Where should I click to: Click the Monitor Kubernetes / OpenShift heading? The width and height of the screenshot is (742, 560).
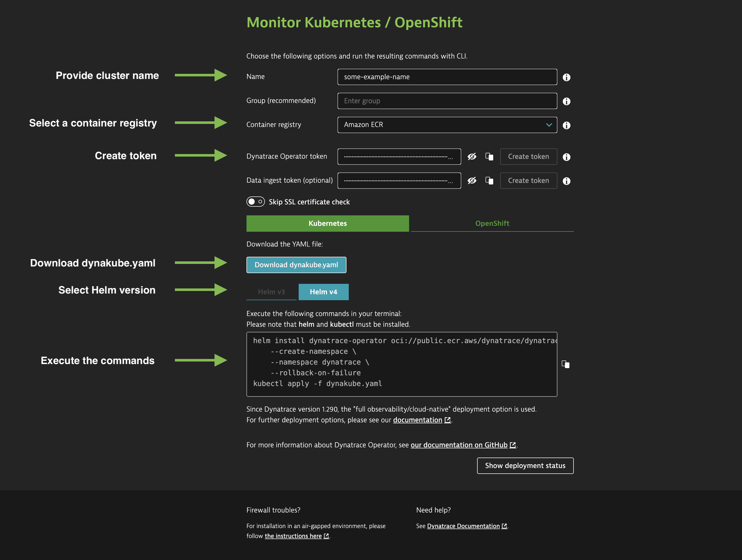pos(355,23)
